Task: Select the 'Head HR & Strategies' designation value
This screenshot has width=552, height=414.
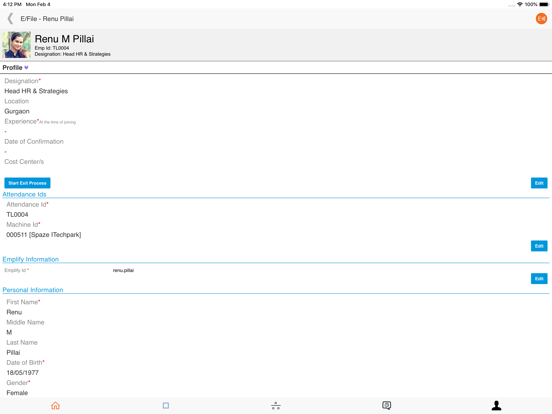Action: pos(36,91)
